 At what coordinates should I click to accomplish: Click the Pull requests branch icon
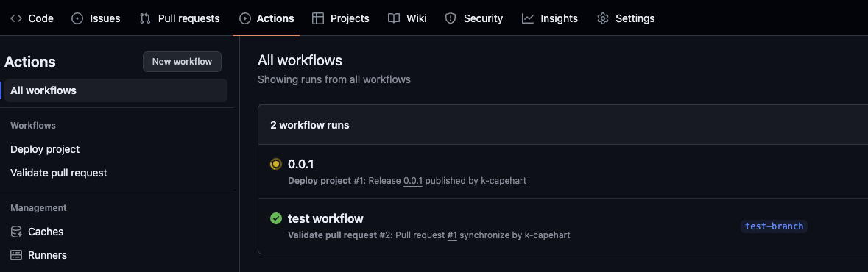tap(145, 18)
